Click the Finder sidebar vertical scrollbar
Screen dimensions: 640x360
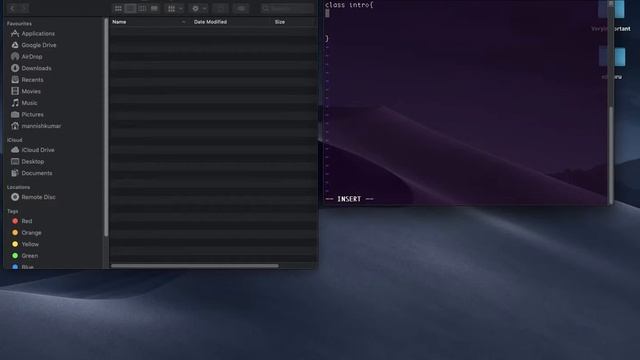pyautogui.click(x=107, y=127)
